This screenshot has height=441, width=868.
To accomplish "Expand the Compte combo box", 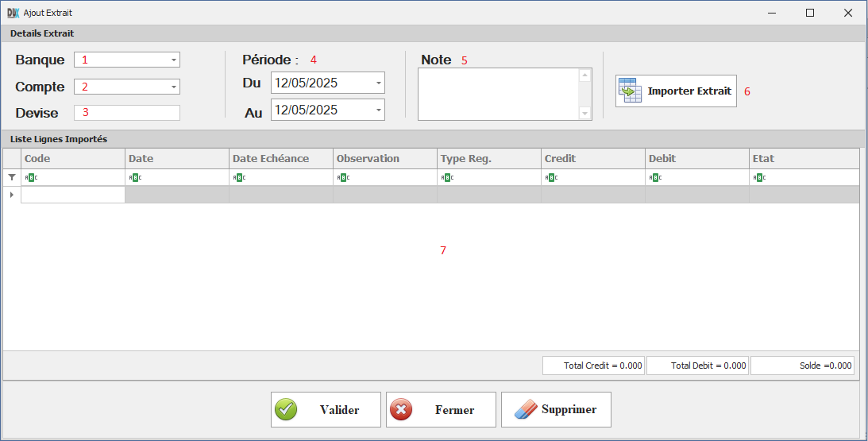I will [x=173, y=87].
